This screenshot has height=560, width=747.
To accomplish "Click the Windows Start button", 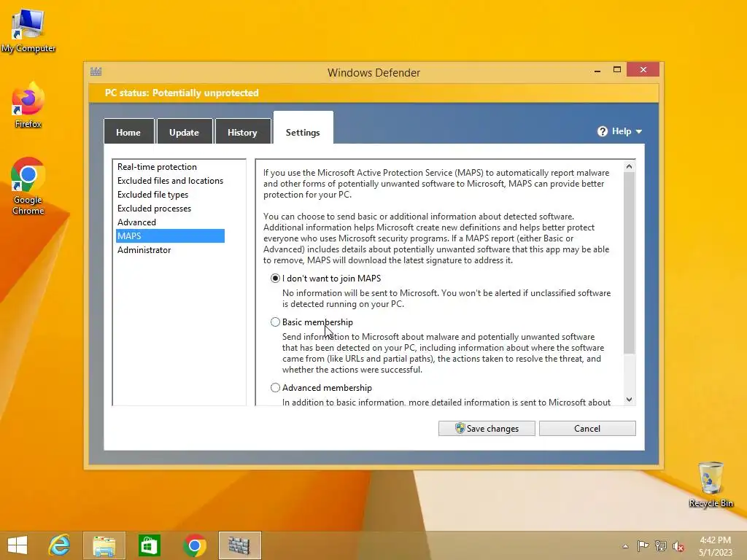I will pos(18,545).
